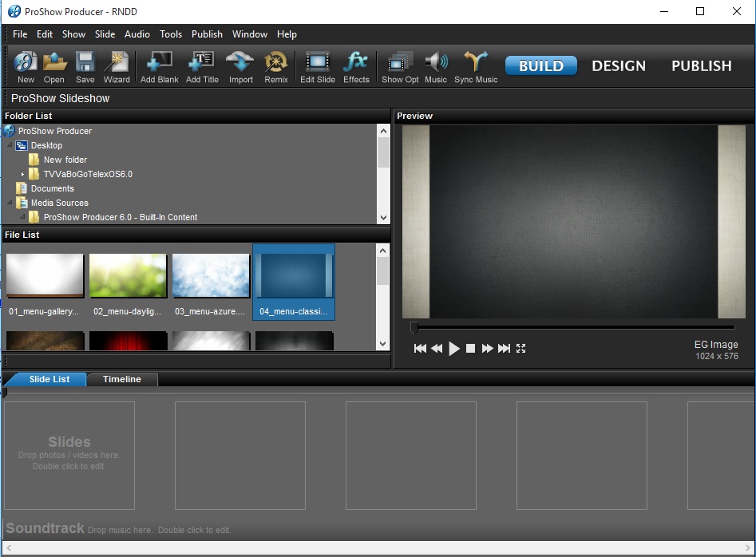This screenshot has width=756, height=557.
Task: Rewind the preview playback
Action: coord(437,349)
